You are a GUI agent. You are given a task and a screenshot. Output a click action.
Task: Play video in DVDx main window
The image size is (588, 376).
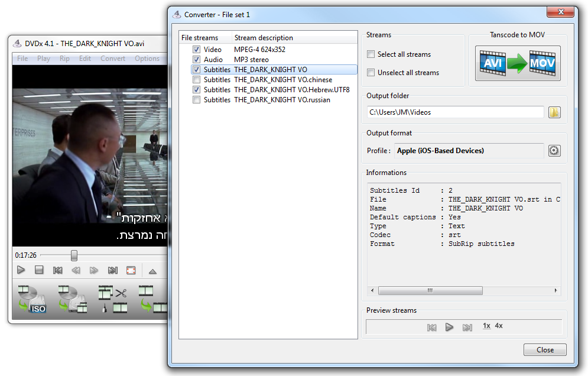(21, 270)
